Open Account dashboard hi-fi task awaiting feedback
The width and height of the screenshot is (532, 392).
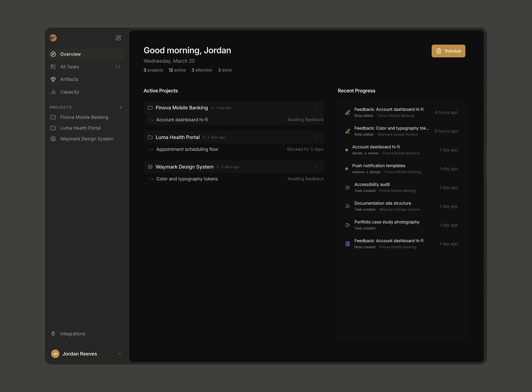coord(235,120)
